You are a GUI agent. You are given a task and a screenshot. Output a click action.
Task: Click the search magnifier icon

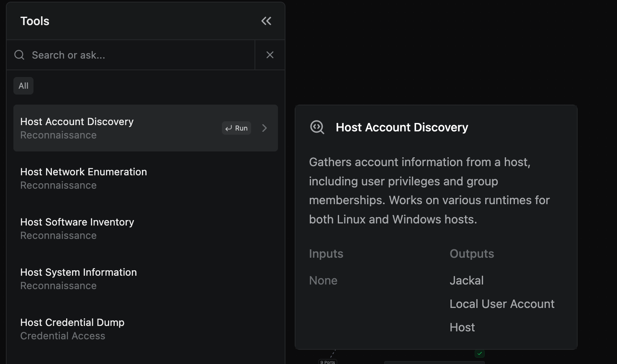tap(19, 55)
